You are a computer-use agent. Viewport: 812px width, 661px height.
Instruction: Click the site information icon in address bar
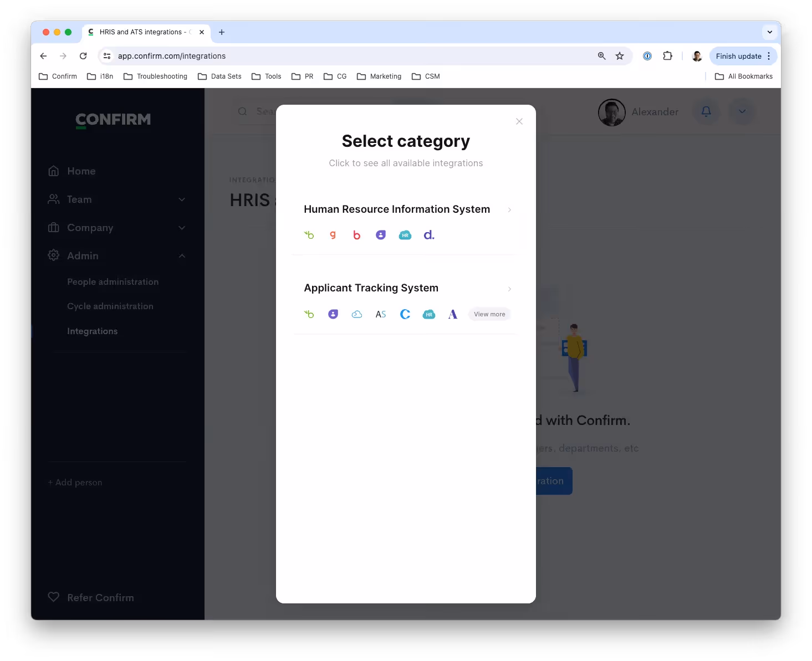point(107,56)
